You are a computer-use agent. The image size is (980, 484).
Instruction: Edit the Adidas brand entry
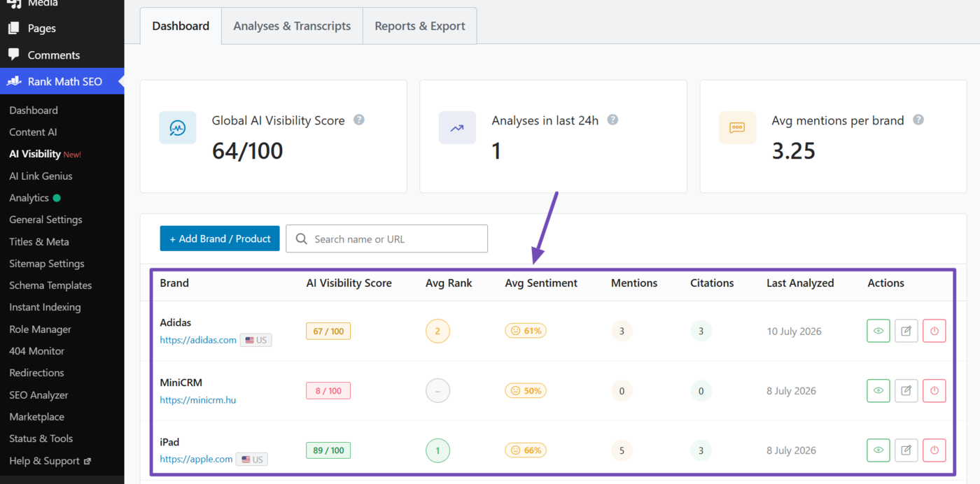tap(906, 331)
